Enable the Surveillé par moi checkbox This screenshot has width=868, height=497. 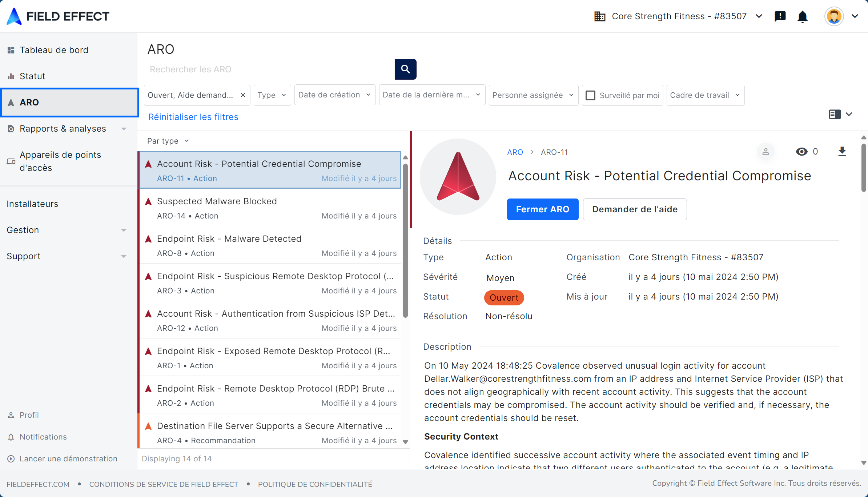pyautogui.click(x=591, y=95)
